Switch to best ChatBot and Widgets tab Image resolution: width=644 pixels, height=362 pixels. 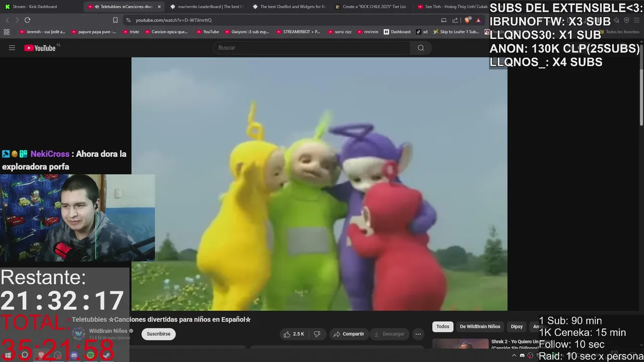(289, 7)
